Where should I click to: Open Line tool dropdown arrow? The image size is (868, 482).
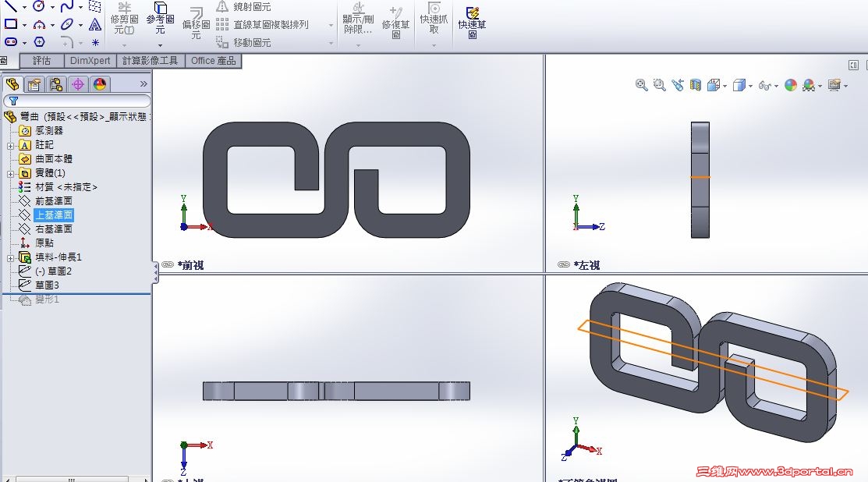pos(24,7)
